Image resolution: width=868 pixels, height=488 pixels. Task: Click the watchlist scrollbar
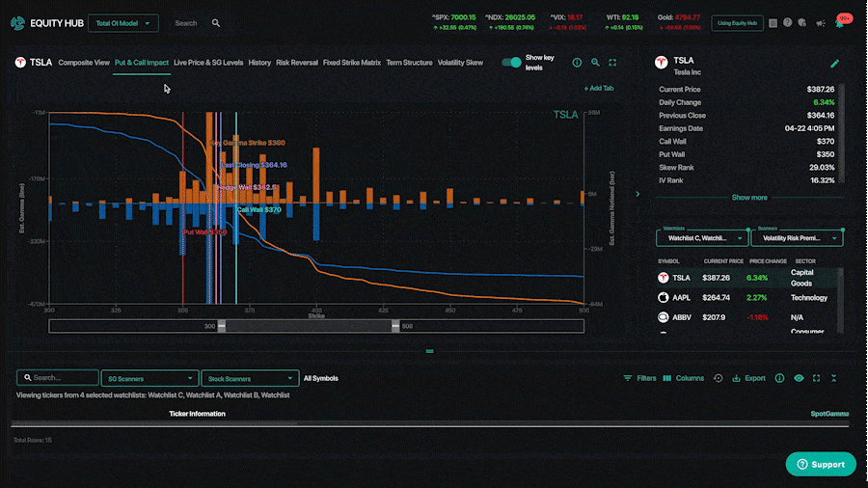pyautogui.click(x=841, y=301)
